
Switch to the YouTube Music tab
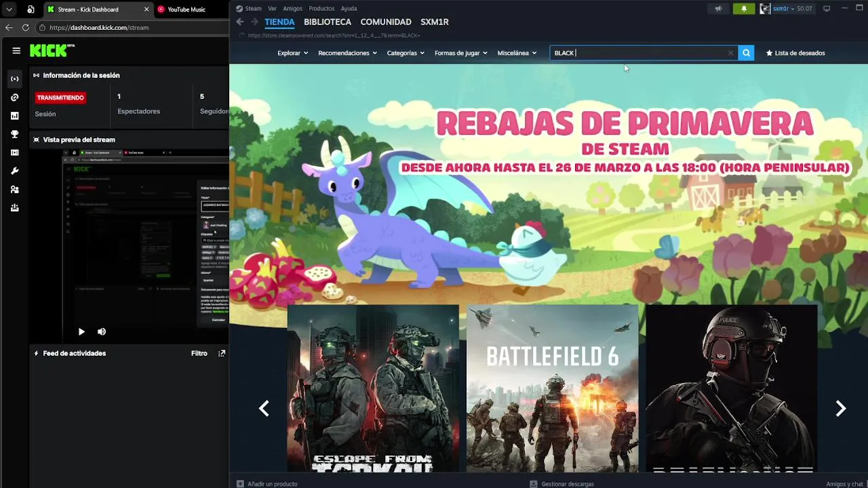(186, 9)
